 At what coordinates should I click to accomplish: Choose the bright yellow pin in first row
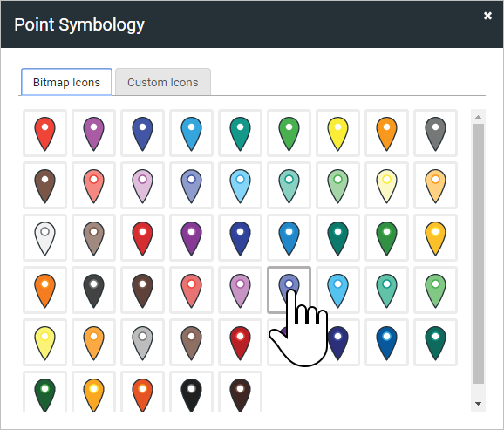pos(337,133)
